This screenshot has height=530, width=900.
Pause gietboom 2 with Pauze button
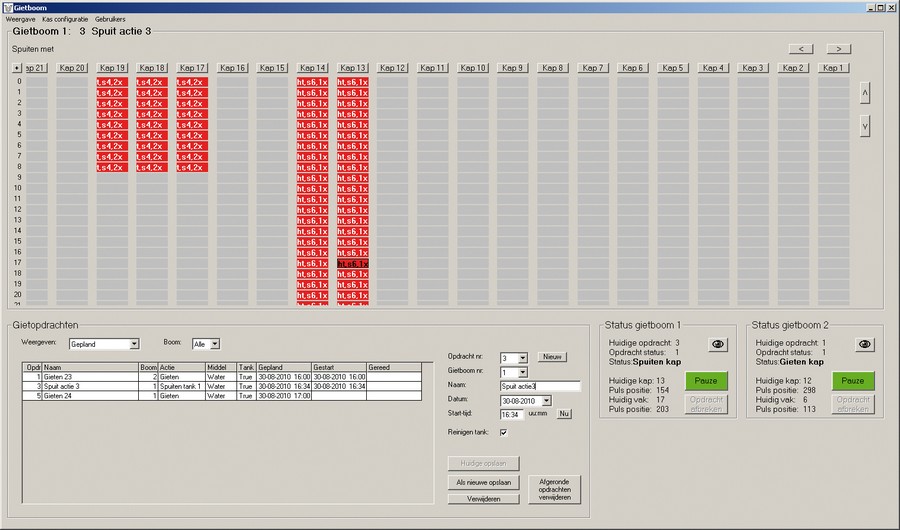point(852,381)
